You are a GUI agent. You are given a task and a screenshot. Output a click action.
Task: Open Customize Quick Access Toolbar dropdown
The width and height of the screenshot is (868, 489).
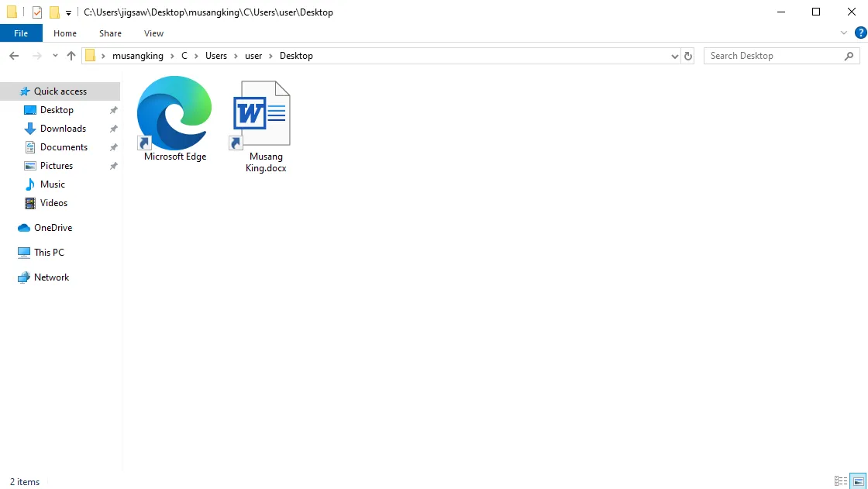click(68, 12)
